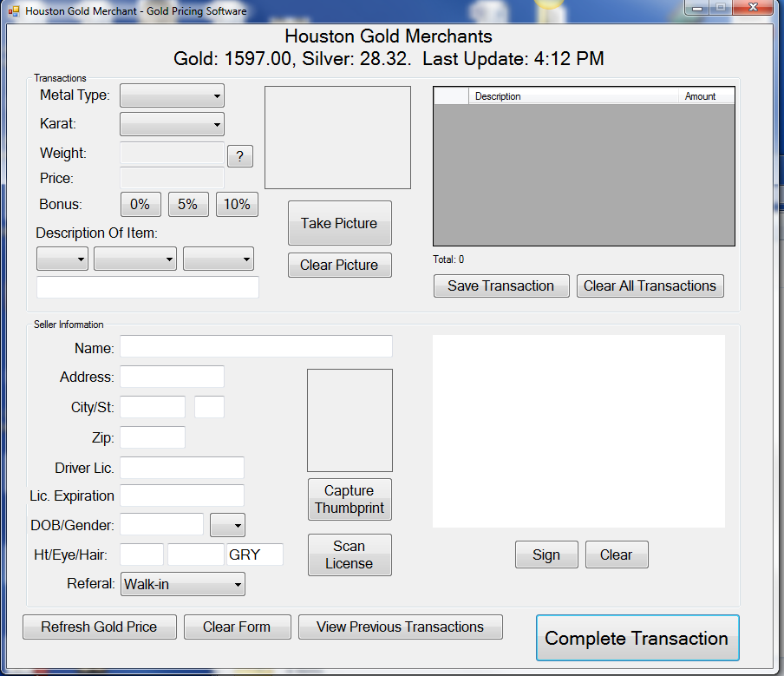Open the third Description Of Item dropdown
This screenshot has width=784, height=676.
[219, 259]
